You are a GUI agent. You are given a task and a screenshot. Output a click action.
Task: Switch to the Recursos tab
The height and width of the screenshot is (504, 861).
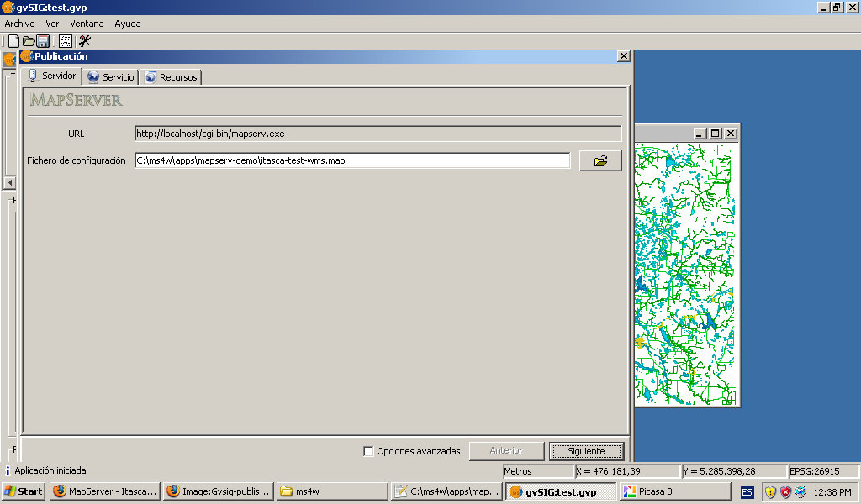pos(172,77)
